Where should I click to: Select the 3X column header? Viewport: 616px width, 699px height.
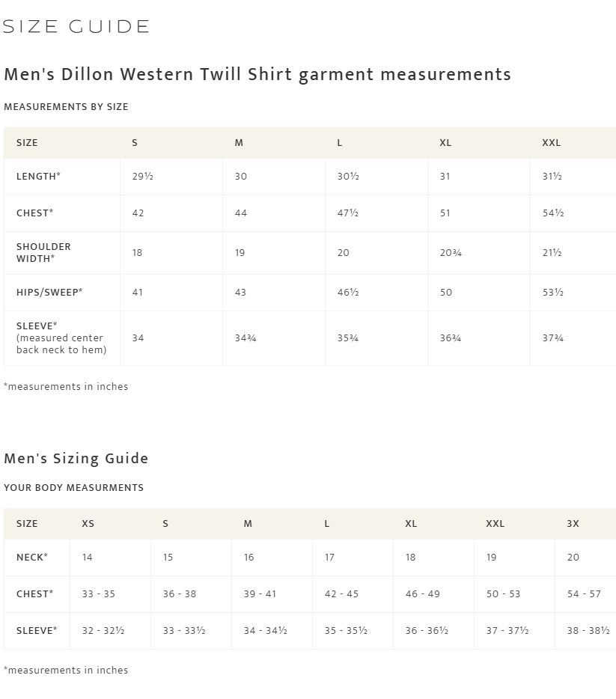pos(573,523)
